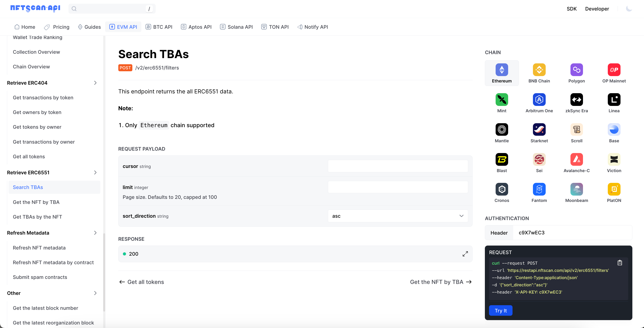Click the Try It button
Image resolution: width=644 pixels, height=328 pixels.
(x=501, y=310)
